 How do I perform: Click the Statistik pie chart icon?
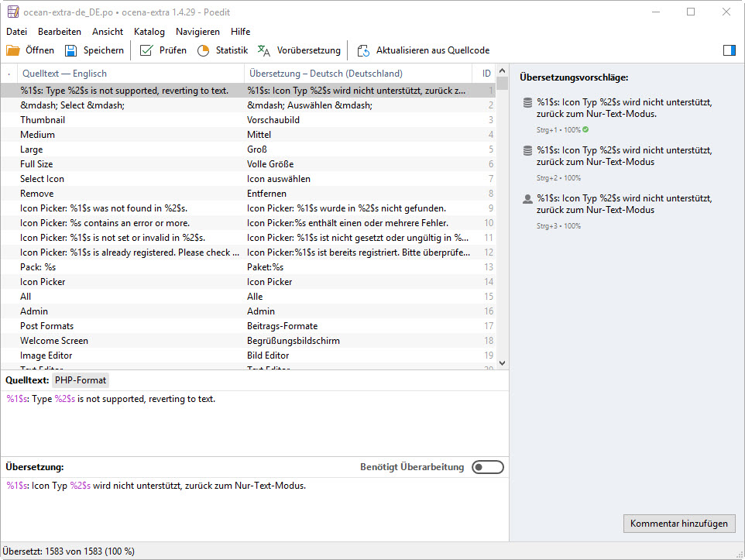coord(204,50)
